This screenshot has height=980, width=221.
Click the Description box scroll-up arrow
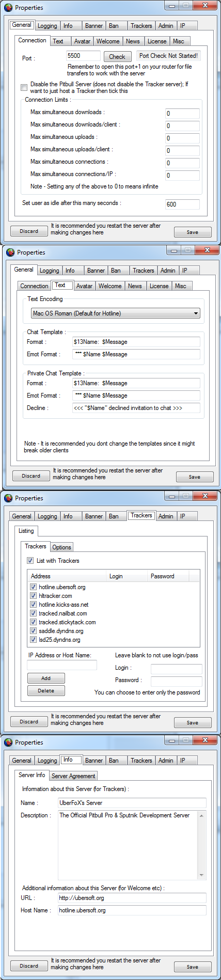201,816
